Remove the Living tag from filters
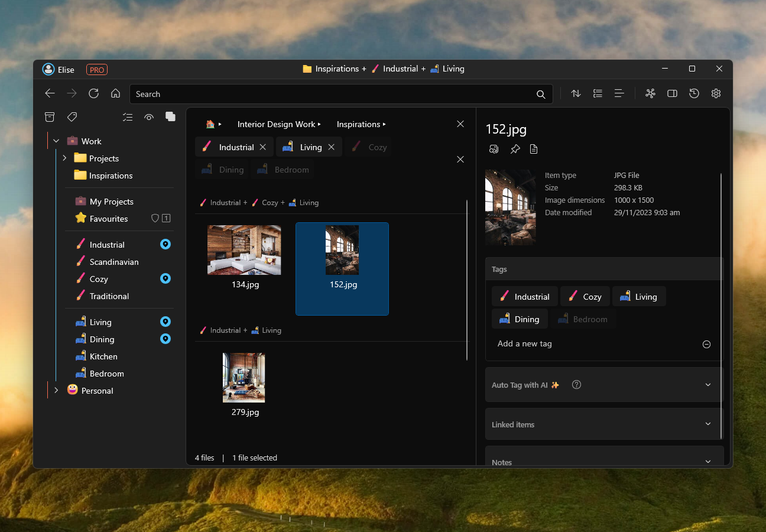766x532 pixels. click(x=330, y=147)
